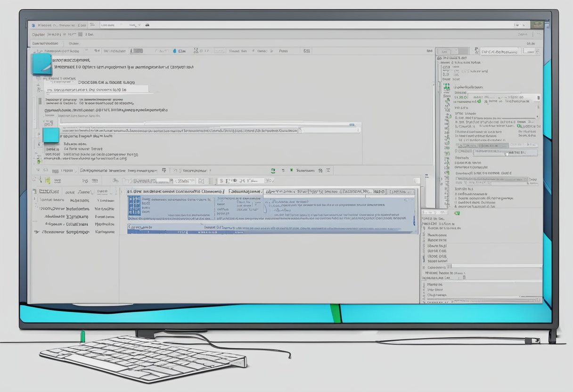Toggle green check mark in right panel row
The image size is (573, 392).
478,101
